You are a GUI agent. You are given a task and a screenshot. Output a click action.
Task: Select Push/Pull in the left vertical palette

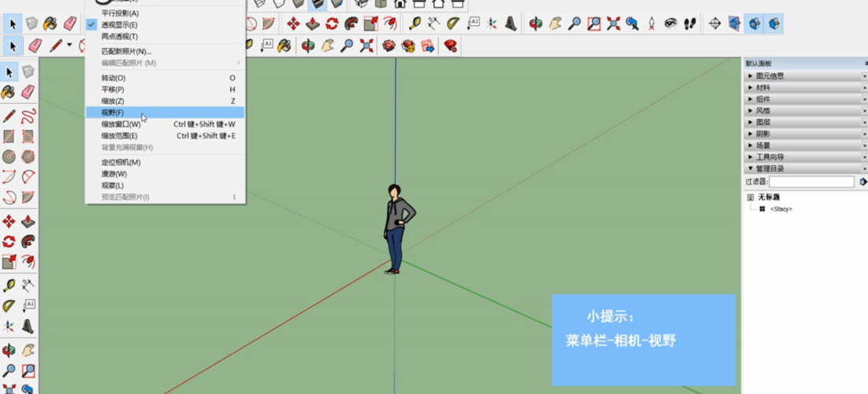[28, 222]
